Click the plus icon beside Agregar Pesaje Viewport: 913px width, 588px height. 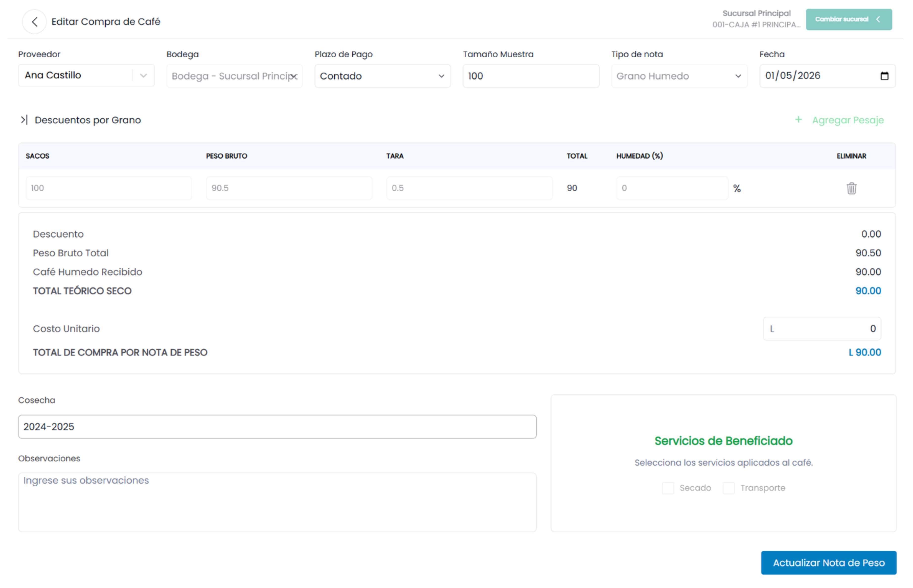[798, 120]
